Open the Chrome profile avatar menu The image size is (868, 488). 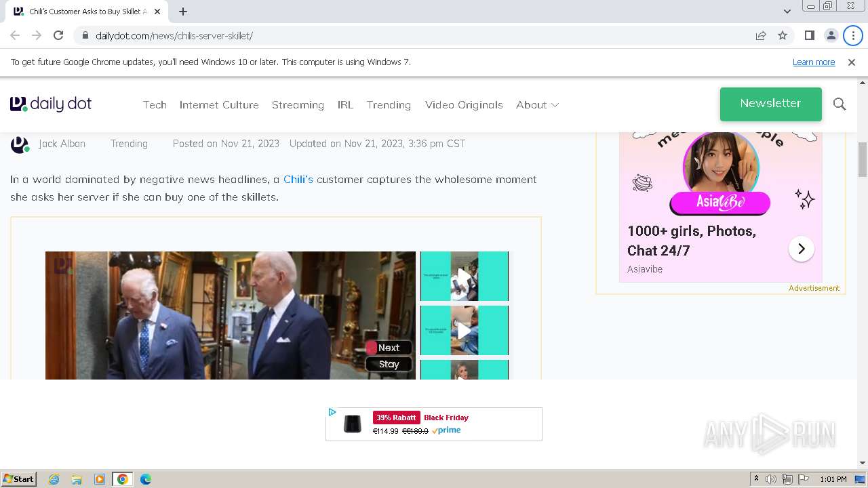831,35
